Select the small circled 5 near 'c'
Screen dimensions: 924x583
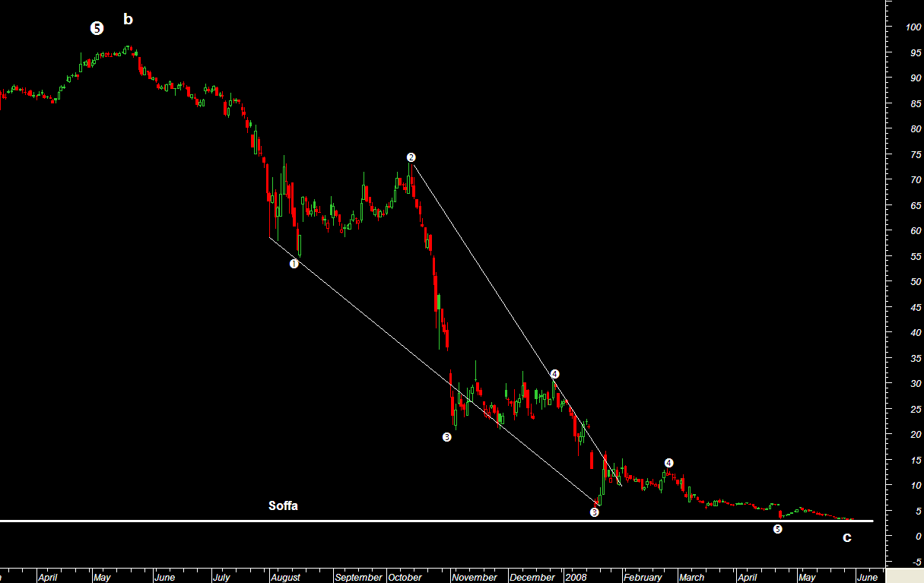777,529
